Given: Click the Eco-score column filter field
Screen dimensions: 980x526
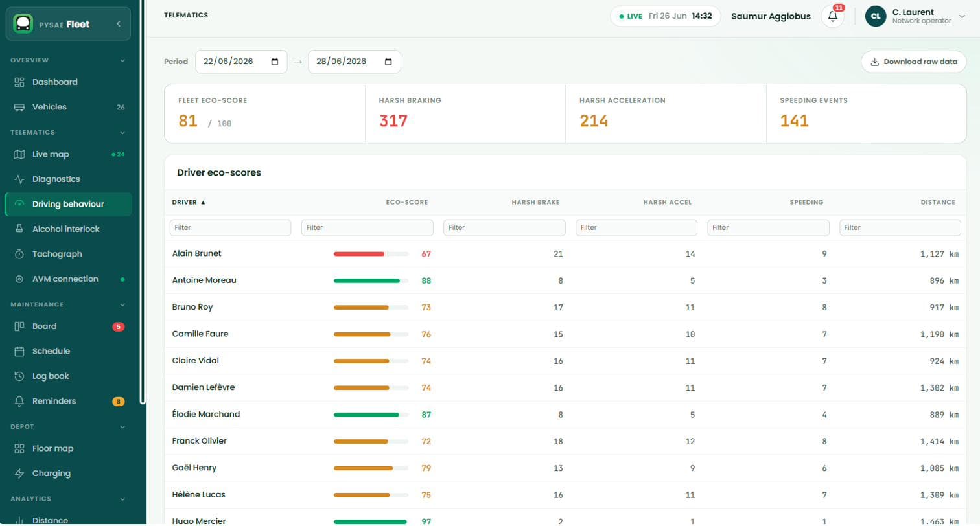Looking at the screenshot, I should click(367, 227).
